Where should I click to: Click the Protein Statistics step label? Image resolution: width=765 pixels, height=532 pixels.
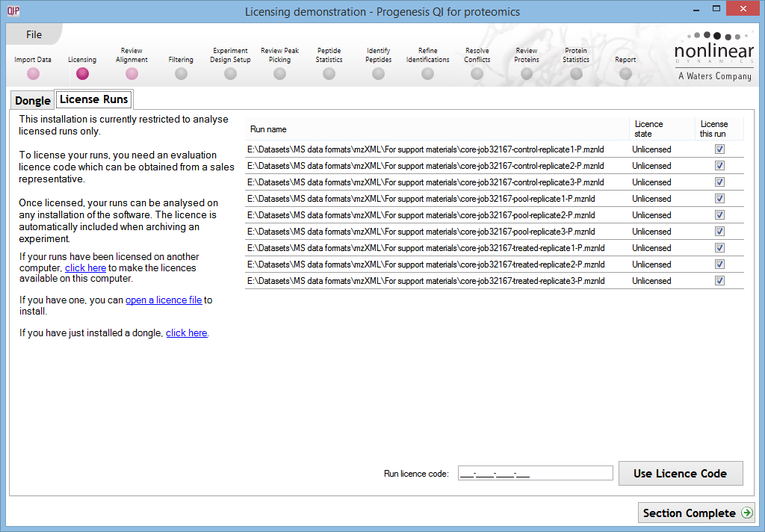click(x=576, y=55)
